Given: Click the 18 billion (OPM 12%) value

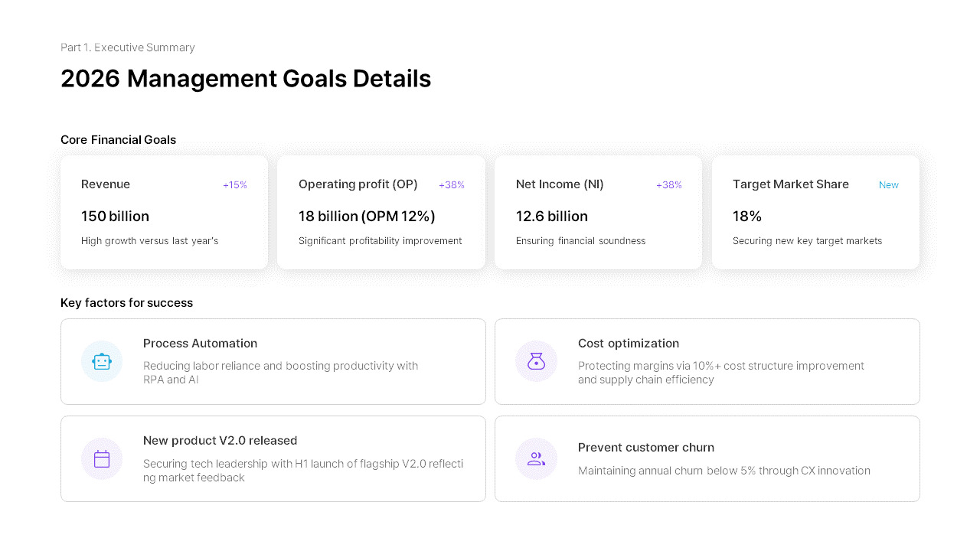Looking at the screenshot, I should point(367,217).
